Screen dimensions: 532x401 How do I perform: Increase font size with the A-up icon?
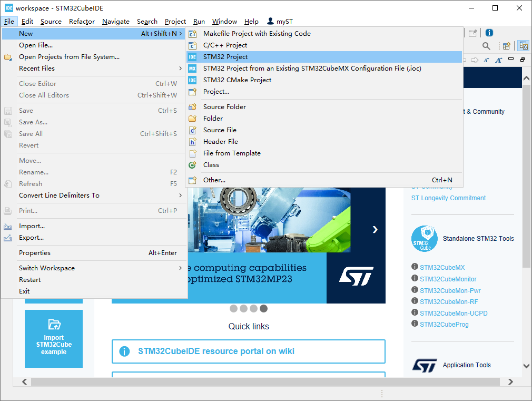coord(498,60)
